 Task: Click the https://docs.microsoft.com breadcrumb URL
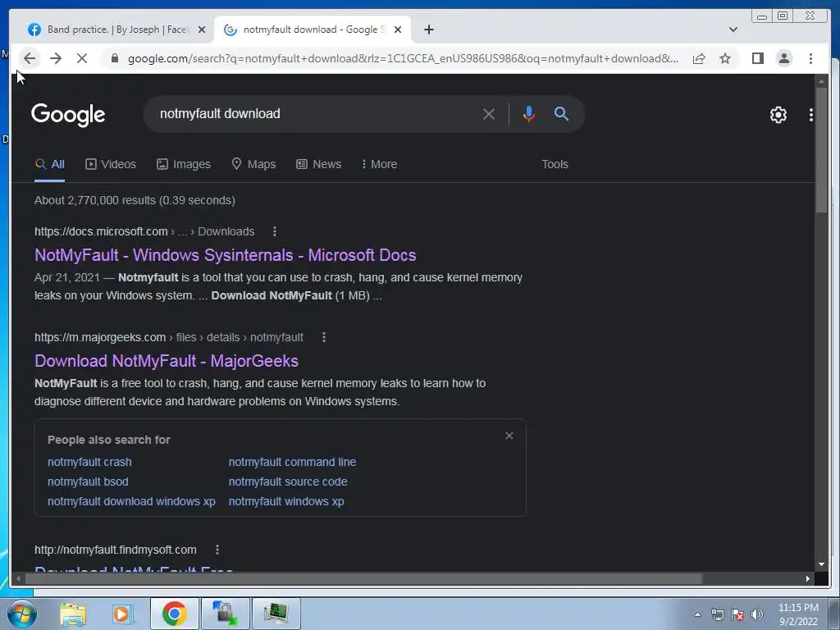click(101, 231)
